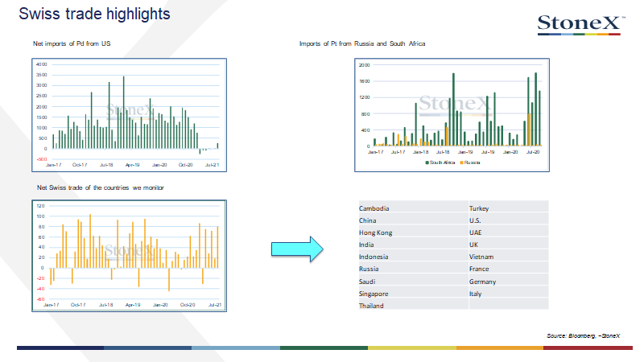Image resolution: width=644 pixels, height=362 pixels.
Task: Select the Pd net imports bar chart
Action: pos(129,115)
